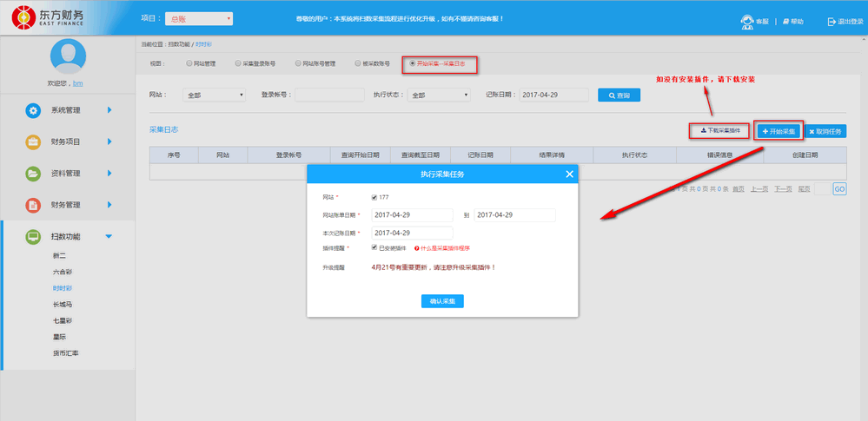Open the 项目 总账 dropdown
This screenshot has height=421, width=868.
tap(198, 18)
